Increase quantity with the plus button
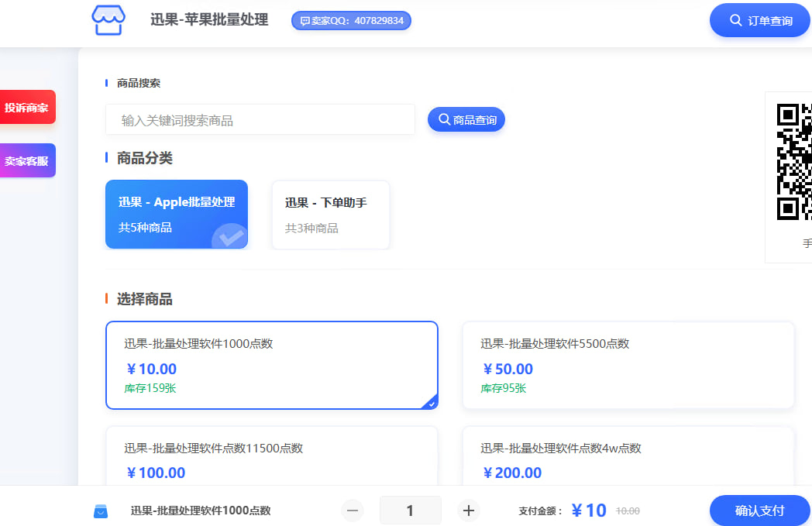The height and width of the screenshot is (526, 812). (468, 511)
